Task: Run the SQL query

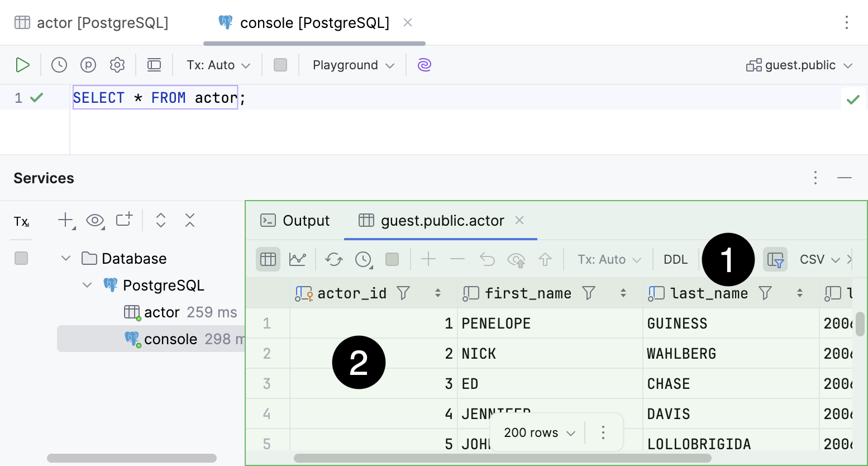Action: click(23, 65)
